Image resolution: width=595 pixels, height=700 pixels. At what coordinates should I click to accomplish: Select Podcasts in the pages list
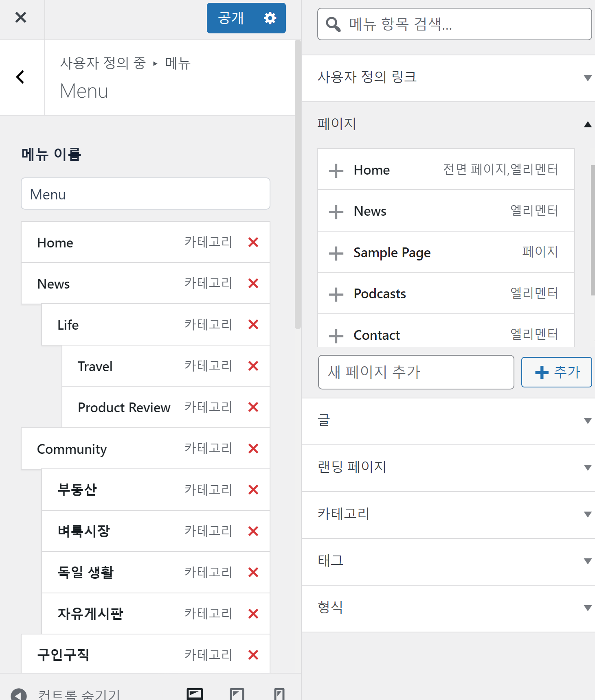tap(446, 293)
